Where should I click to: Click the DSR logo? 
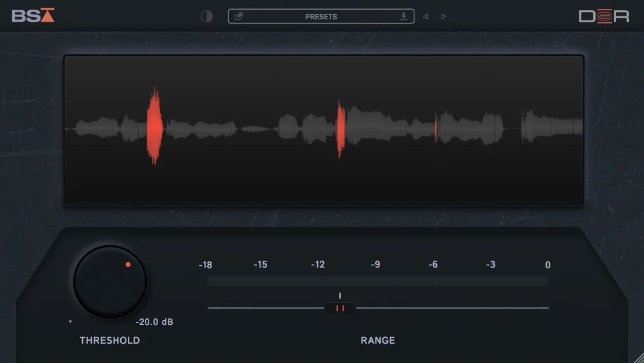(x=604, y=16)
